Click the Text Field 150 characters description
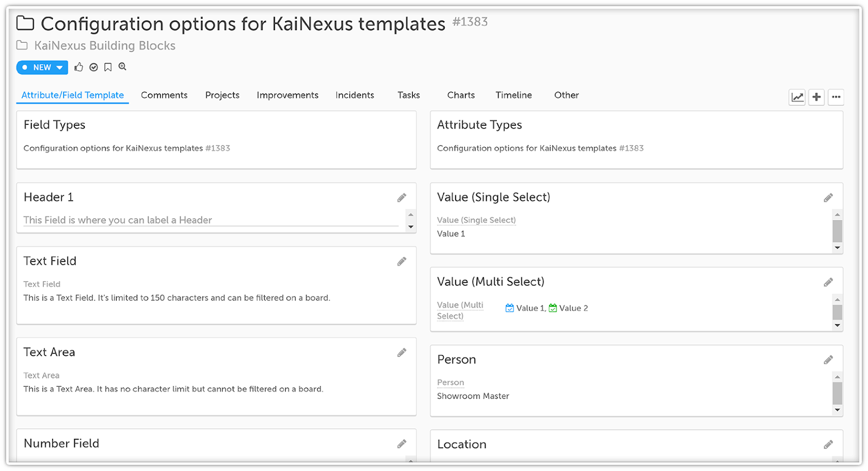The image size is (868, 471). [177, 298]
